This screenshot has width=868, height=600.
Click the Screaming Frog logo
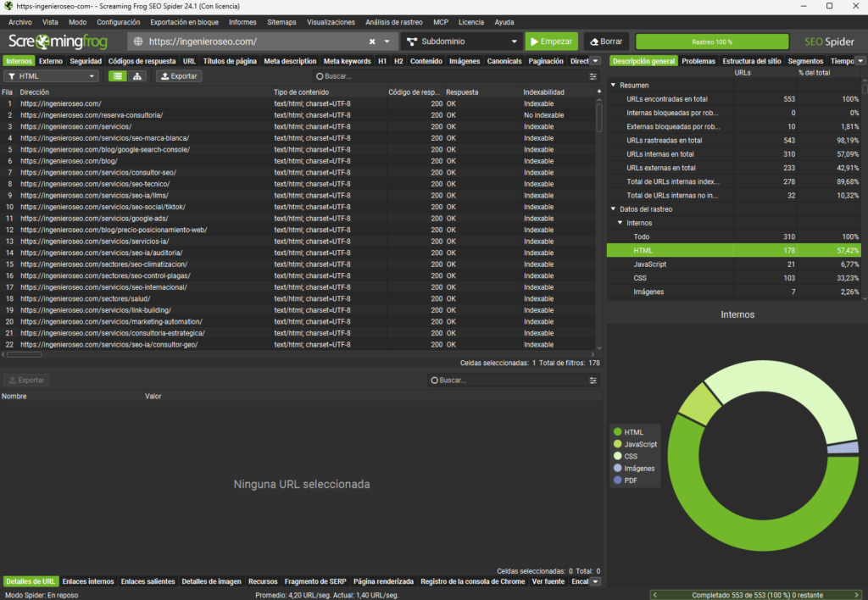58,42
